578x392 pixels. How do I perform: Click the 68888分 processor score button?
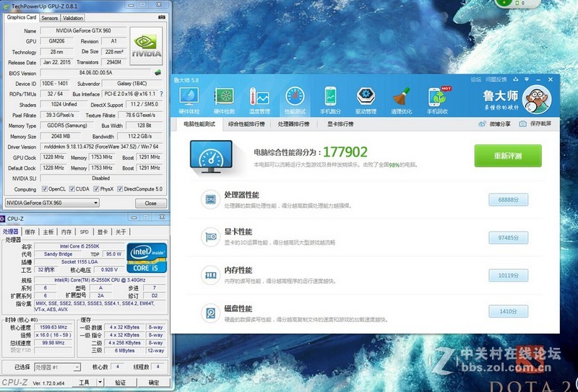[x=509, y=200]
